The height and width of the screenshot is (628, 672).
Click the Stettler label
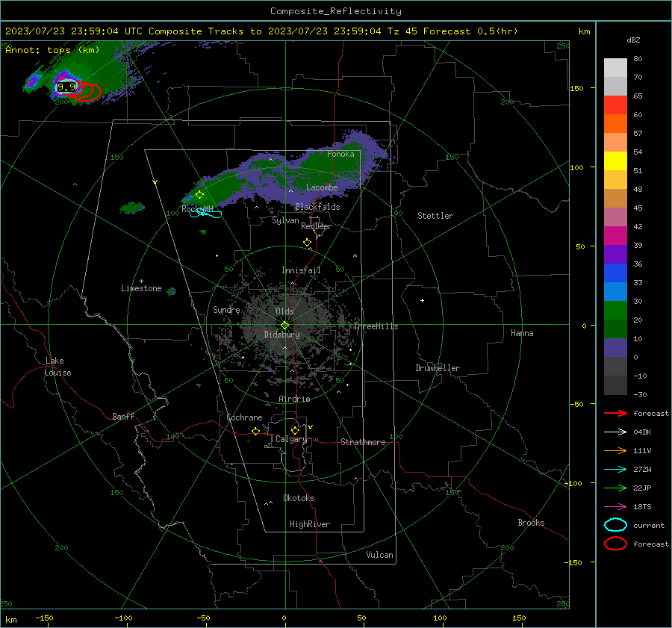pos(435,216)
